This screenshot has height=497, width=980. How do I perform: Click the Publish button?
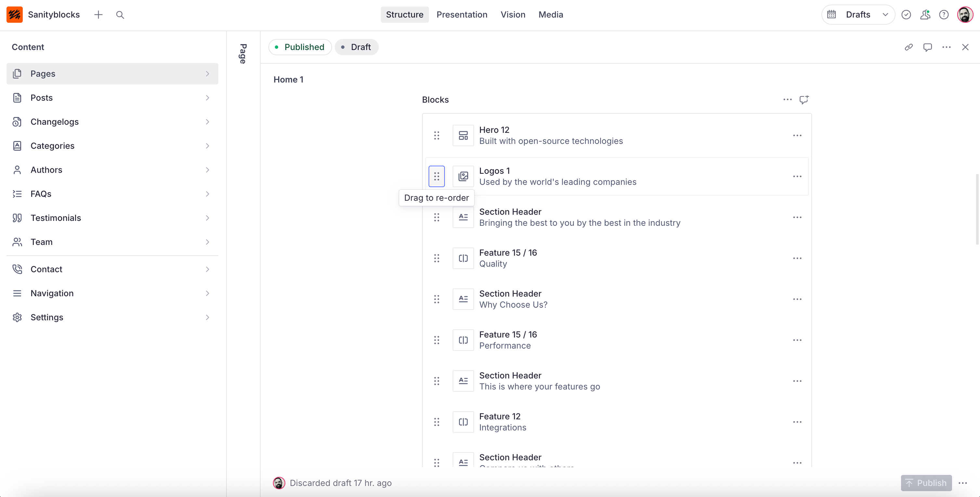[926, 483]
